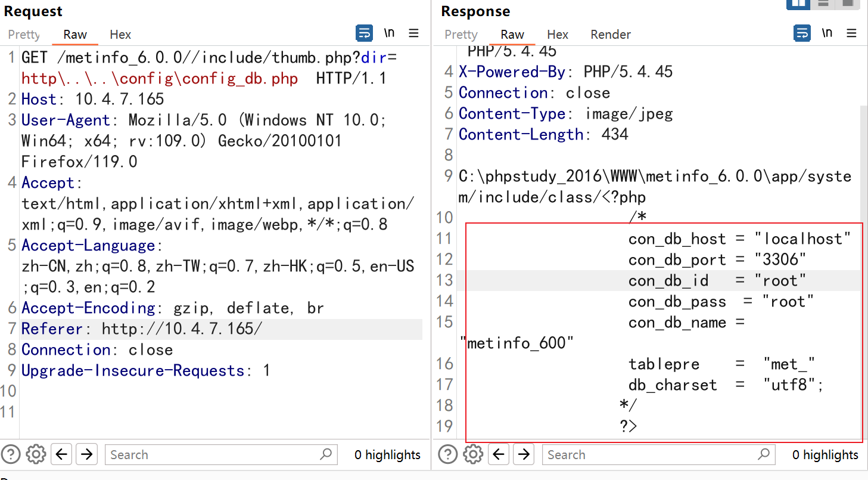868x480 pixels.
Task: Click magnifier icon in Response search box
Action: pyautogui.click(x=763, y=454)
